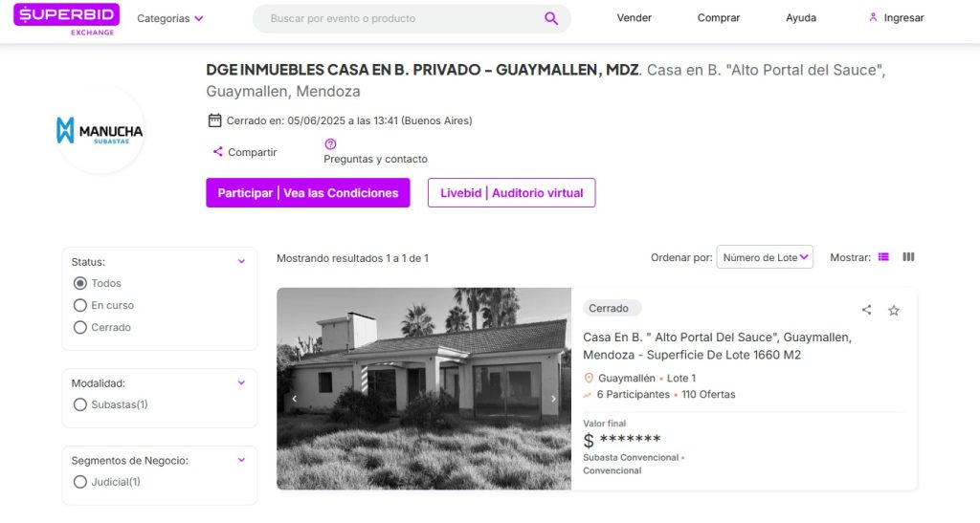This screenshot has width=980, height=523.
Task: Favorite the lot with the star icon
Action: pos(894,310)
